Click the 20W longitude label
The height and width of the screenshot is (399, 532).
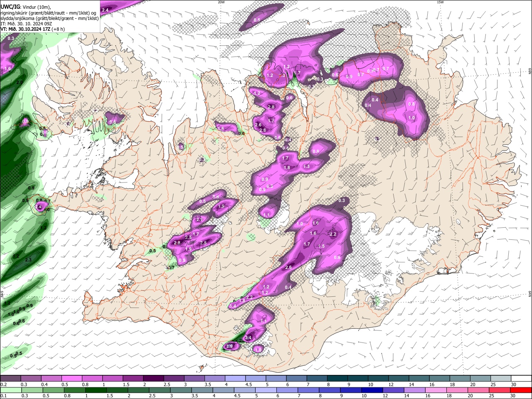point(221,2)
